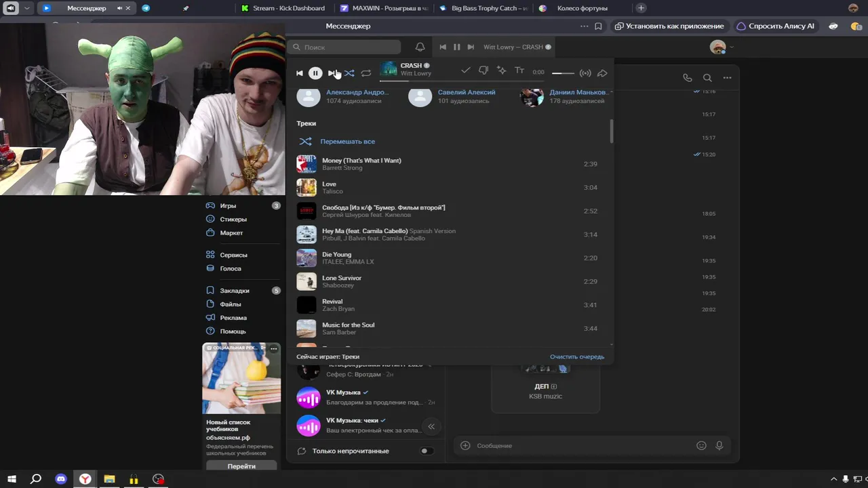Collapse chat list with double chevron button
The image size is (868, 488).
[x=431, y=426]
